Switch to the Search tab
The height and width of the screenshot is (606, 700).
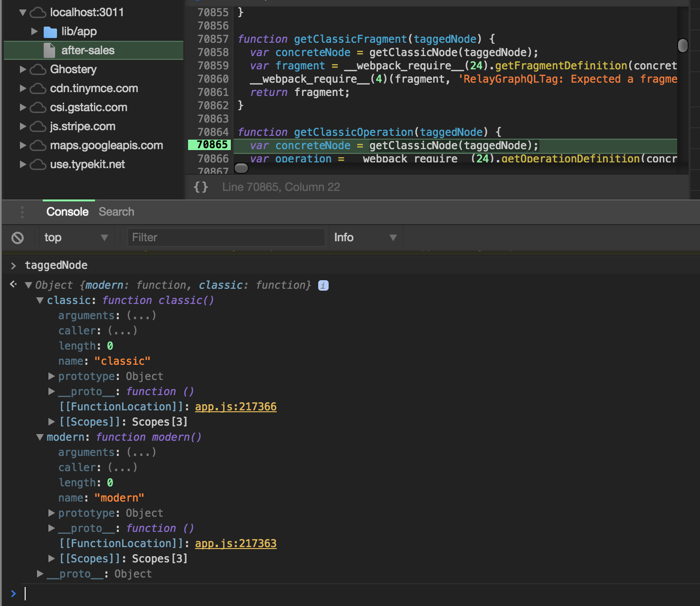coord(116,212)
